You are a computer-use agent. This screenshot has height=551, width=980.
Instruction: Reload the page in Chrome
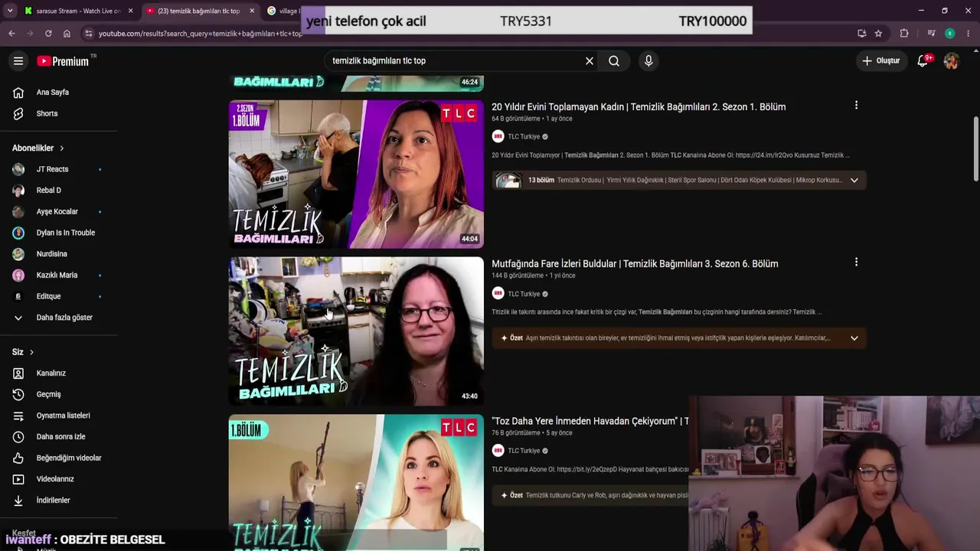(x=48, y=34)
